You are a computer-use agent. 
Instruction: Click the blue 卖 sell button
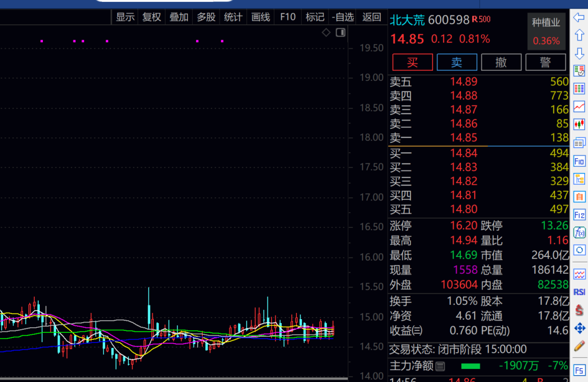tap(457, 62)
